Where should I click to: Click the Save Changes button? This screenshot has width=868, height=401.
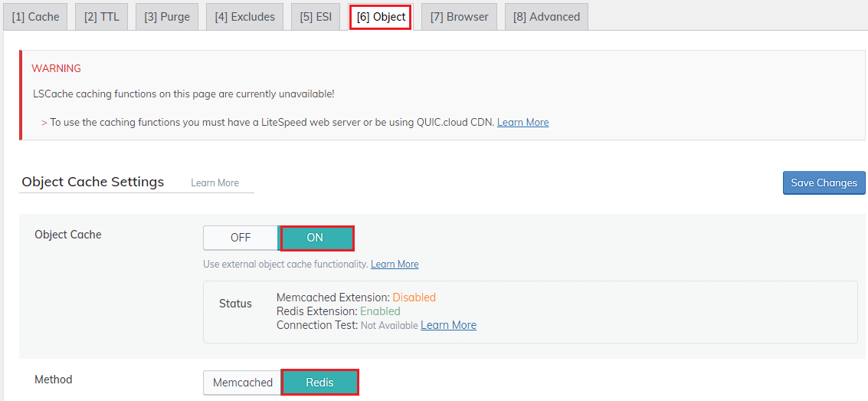point(824,182)
